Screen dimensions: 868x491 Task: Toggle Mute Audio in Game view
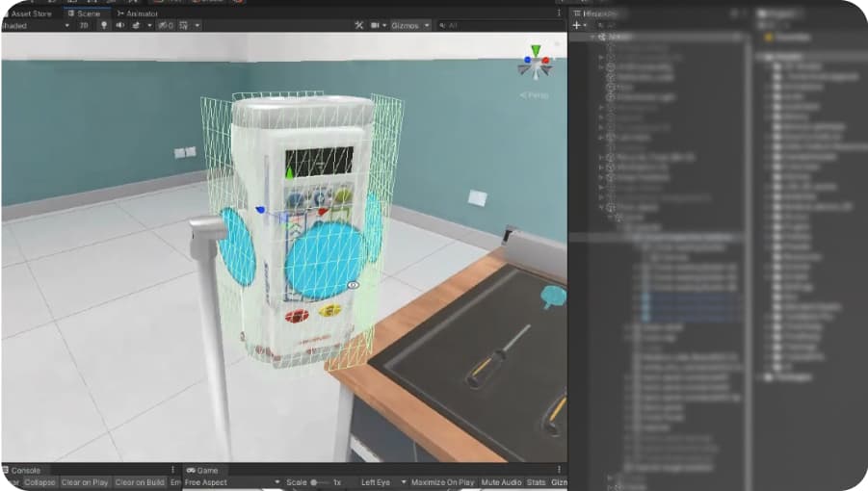[500, 482]
